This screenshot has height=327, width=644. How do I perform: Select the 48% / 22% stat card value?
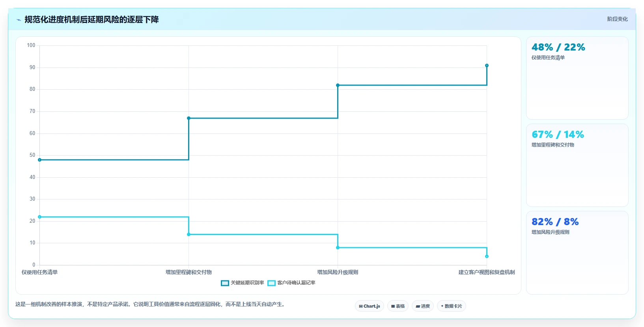[x=558, y=47]
